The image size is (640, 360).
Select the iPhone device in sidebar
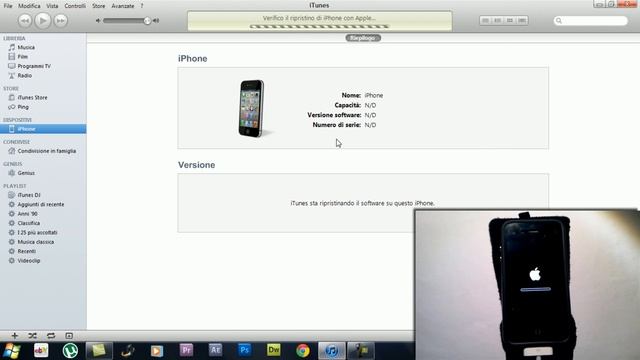(43, 129)
